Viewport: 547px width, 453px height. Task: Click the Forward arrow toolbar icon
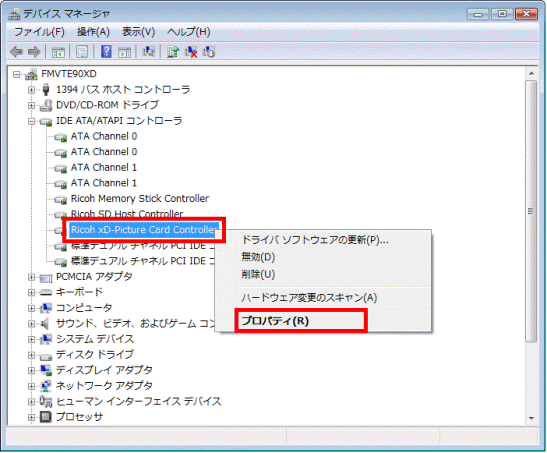pos(34,52)
